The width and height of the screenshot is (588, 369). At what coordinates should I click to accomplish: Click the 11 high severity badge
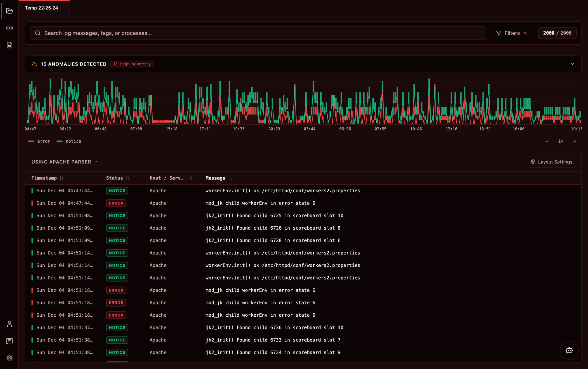click(x=132, y=64)
